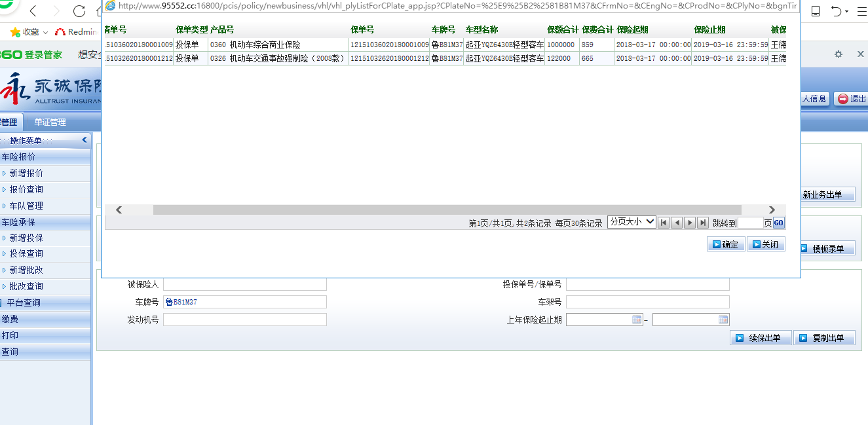868x425 pixels.
Task: Open the 分页大小 page size dropdown
Action: tap(632, 222)
